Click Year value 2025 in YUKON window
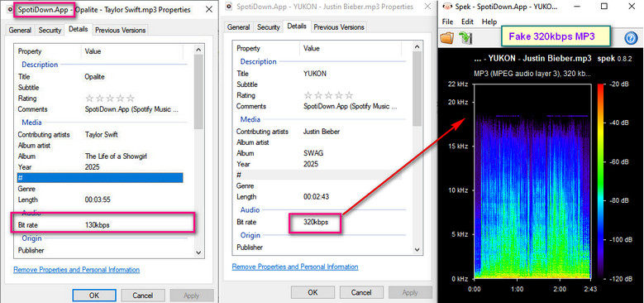The width and height of the screenshot is (644, 303). pyautogui.click(x=311, y=164)
